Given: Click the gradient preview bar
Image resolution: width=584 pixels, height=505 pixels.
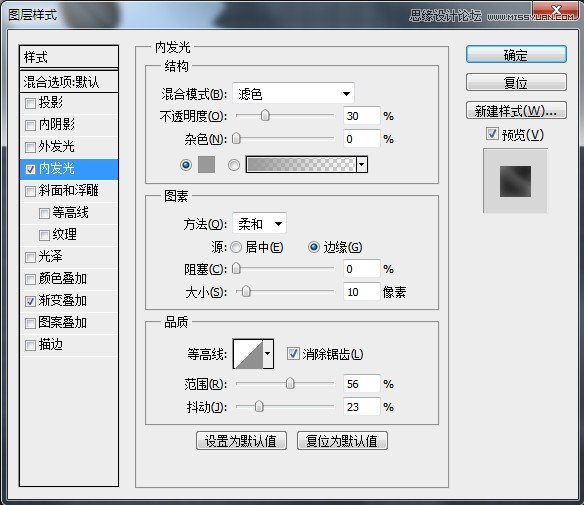Looking at the screenshot, I should click(x=301, y=164).
